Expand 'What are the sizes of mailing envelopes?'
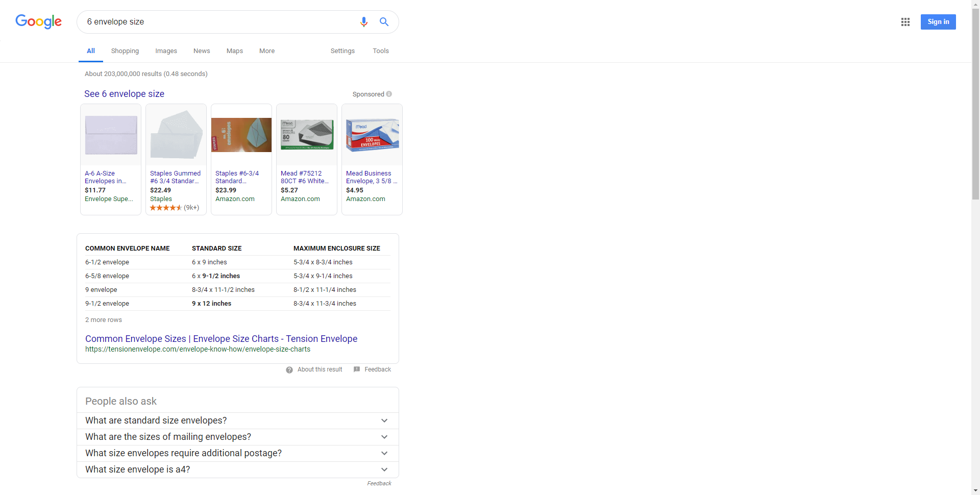The width and height of the screenshot is (980, 495). [x=384, y=437]
